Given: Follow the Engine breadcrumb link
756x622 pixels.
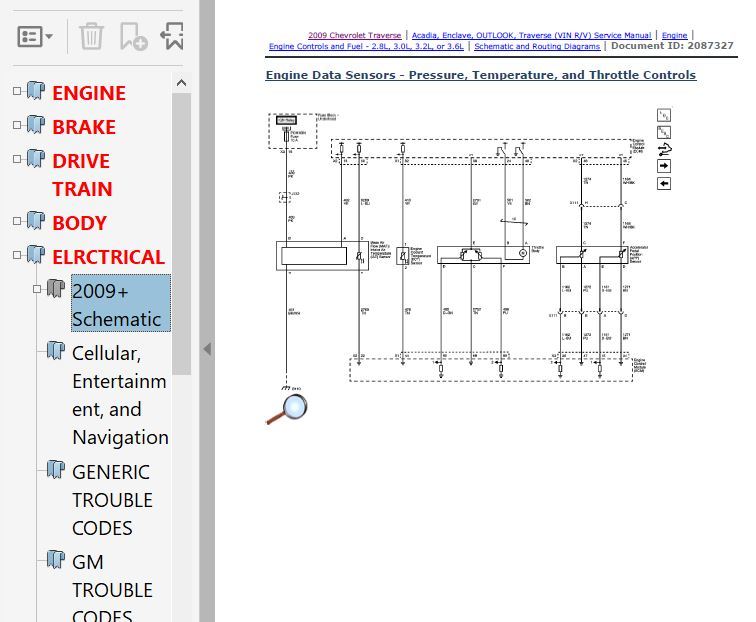Looking at the screenshot, I should click(674, 35).
